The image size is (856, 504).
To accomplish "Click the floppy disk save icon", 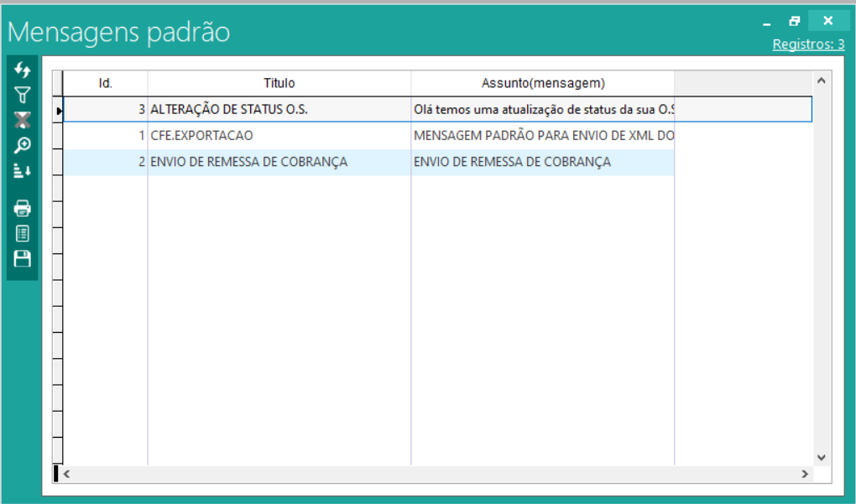I will 23,258.
